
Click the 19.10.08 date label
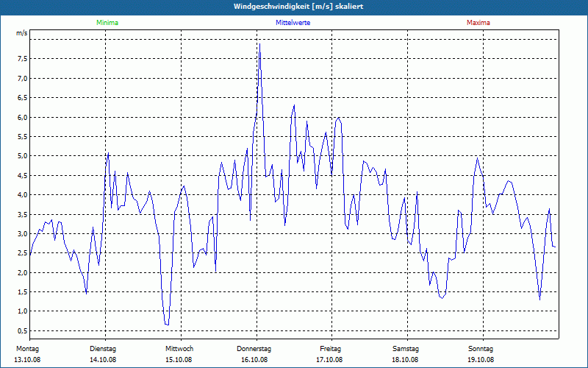point(481,360)
